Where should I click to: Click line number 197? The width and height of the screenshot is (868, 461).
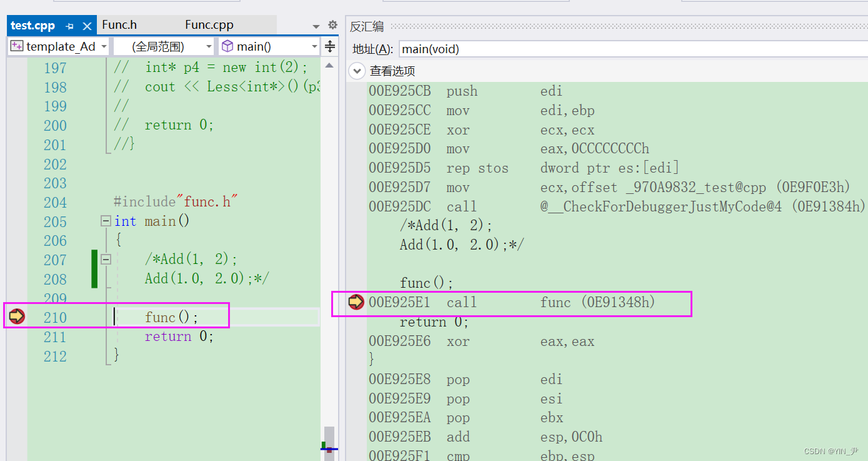pos(55,68)
